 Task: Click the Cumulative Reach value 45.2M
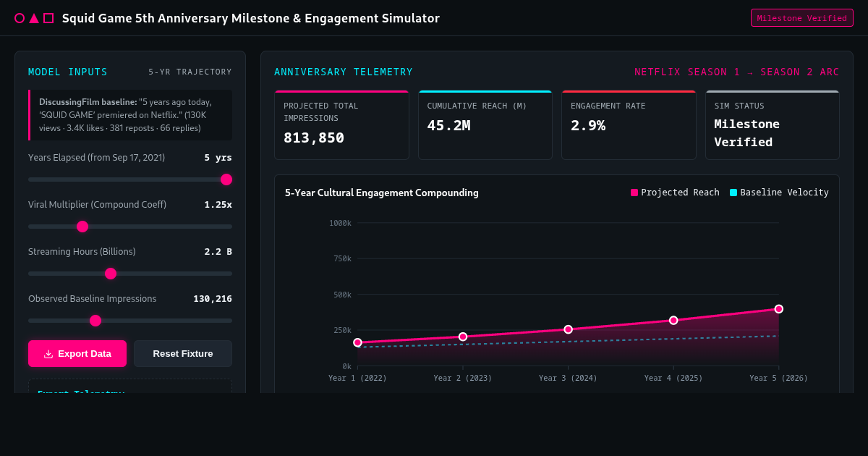(448, 125)
